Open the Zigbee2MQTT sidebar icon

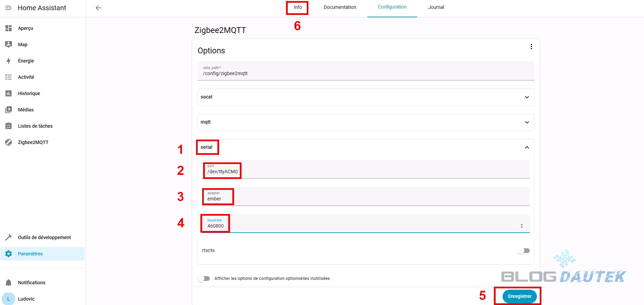[8, 142]
